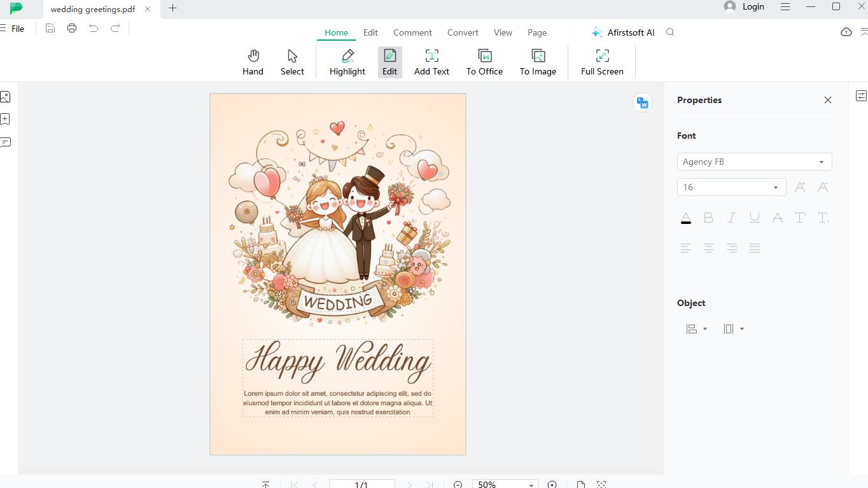Toggle underline formatting
This screenshot has height=488, width=868.
point(755,218)
